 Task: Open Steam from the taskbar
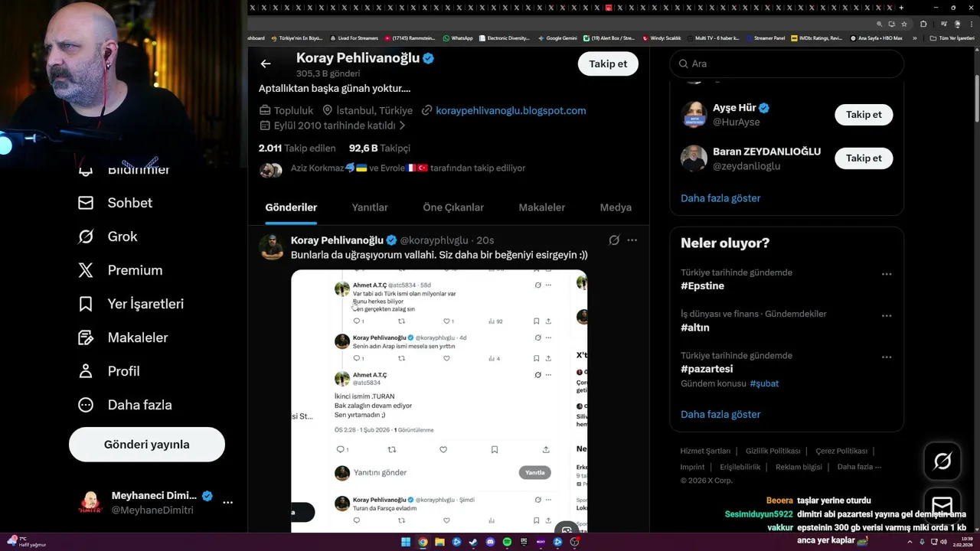(x=473, y=543)
